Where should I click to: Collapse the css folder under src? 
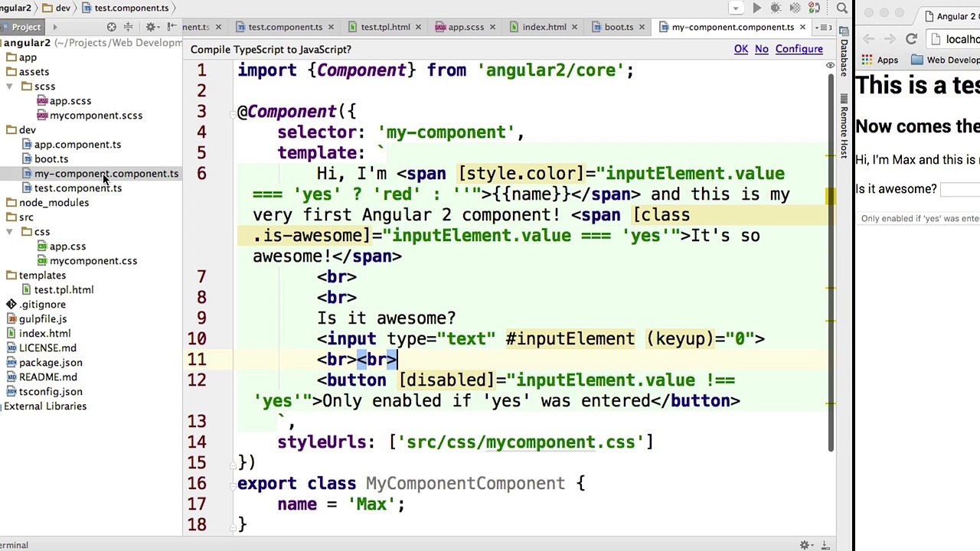[9, 232]
